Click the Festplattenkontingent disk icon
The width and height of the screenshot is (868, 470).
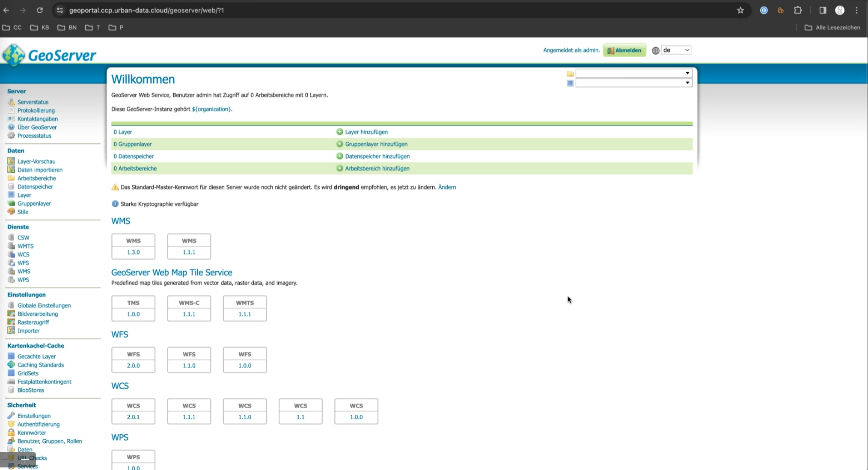coord(11,381)
